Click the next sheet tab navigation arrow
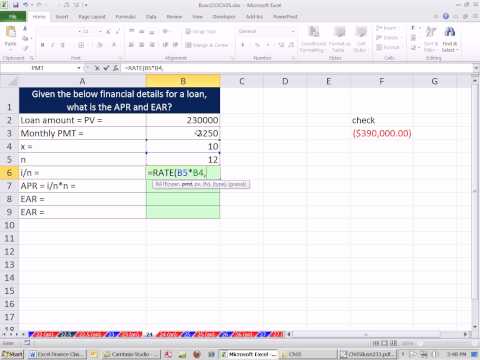The width and height of the screenshot is (480, 360). pos(17,334)
